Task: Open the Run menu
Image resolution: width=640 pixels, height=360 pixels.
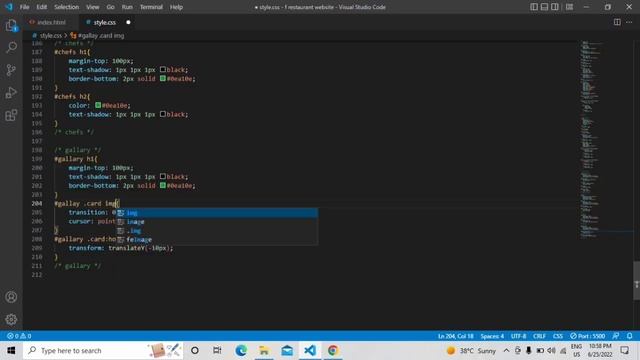Action: pyautogui.click(x=127, y=7)
